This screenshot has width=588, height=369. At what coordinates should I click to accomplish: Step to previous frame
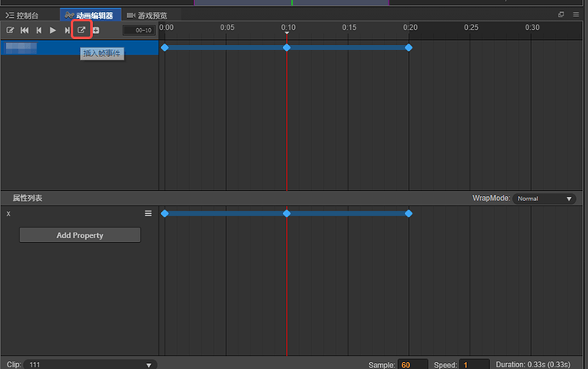coord(38,31)
